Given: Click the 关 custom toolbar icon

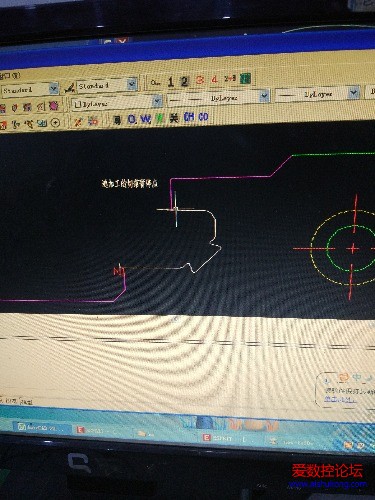Looking at the screenshot, I should click(174, 118).
